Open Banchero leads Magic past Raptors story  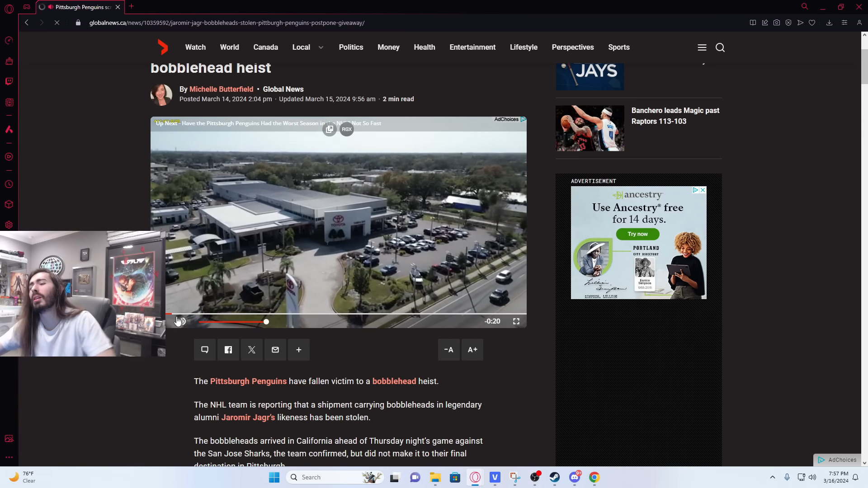pyautogui.click(x=675, y=116)
